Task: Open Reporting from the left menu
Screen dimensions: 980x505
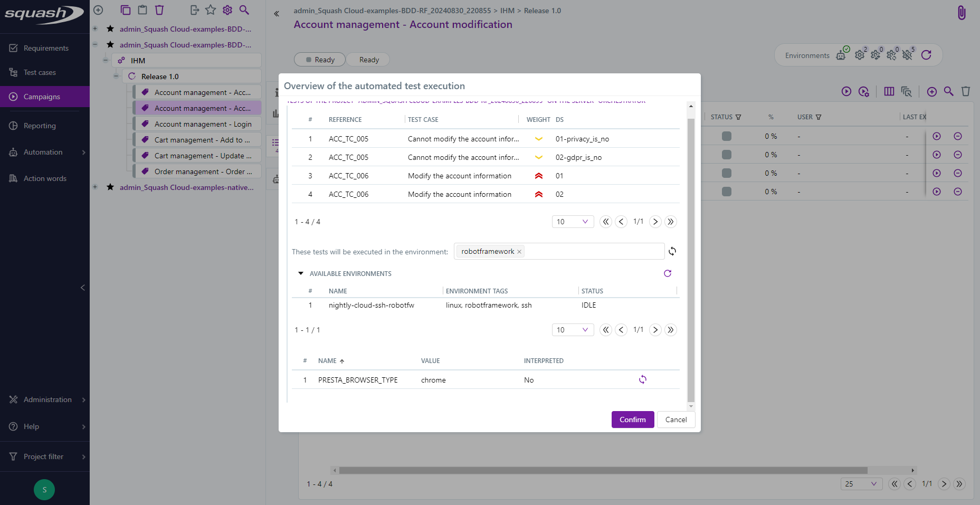Action: click(x=39, y=126)
